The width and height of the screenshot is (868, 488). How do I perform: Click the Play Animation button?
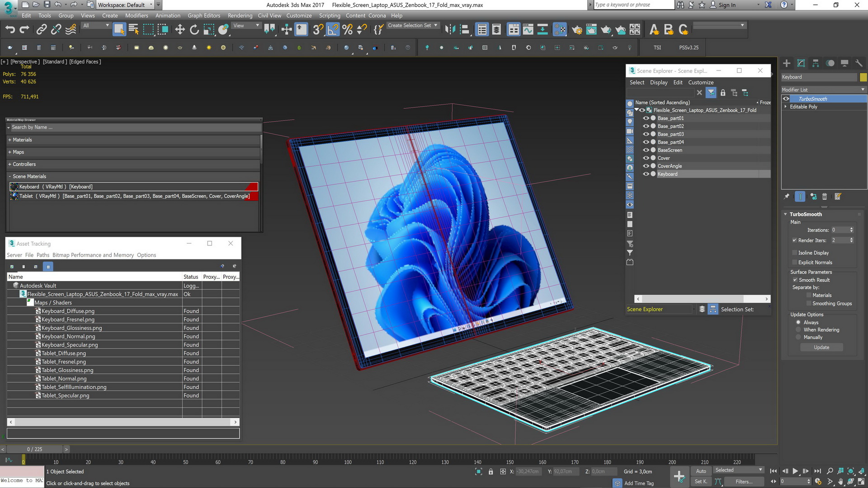795,471
